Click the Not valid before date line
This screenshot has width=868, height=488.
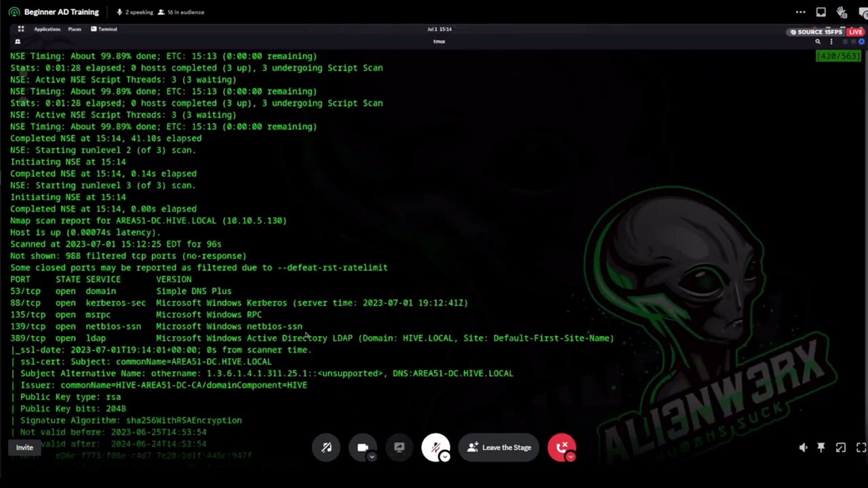[108, 432]
